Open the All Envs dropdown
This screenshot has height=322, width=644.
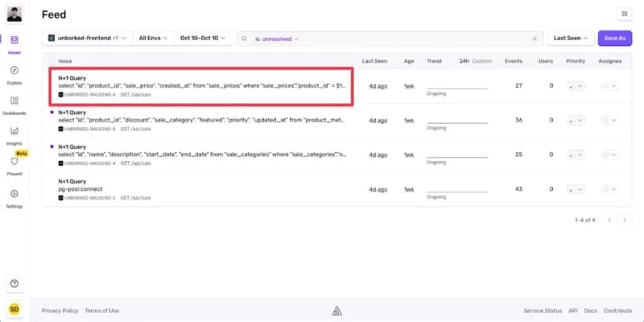(153, 38)
